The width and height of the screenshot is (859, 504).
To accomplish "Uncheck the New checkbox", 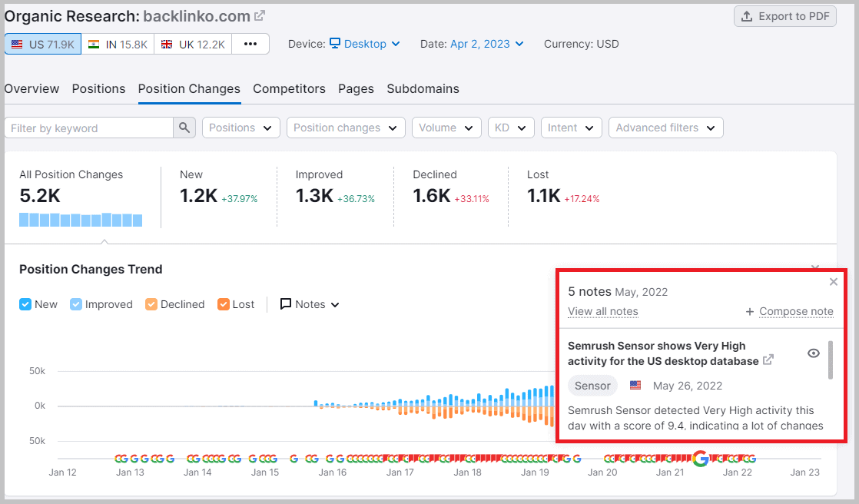I will (25, 304).
